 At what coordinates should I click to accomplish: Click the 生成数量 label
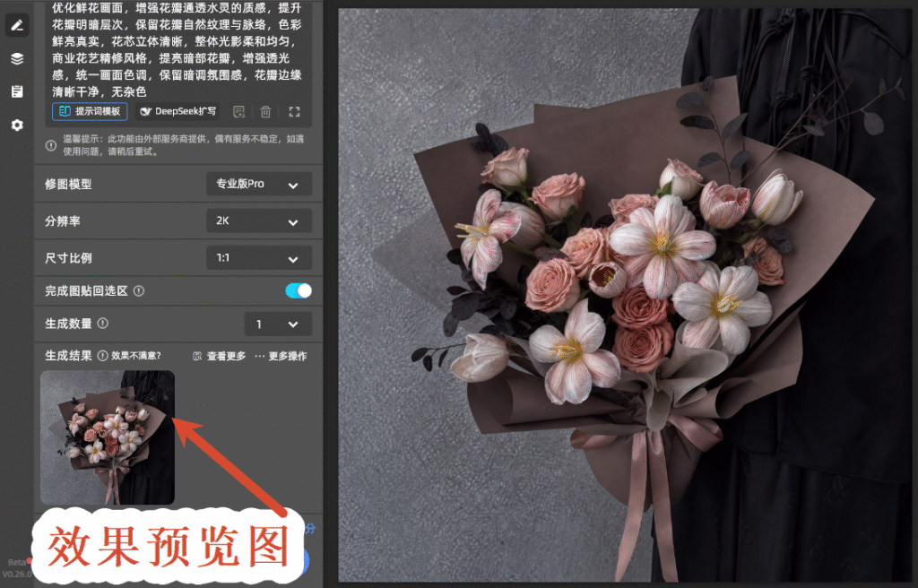pos(68,324)
